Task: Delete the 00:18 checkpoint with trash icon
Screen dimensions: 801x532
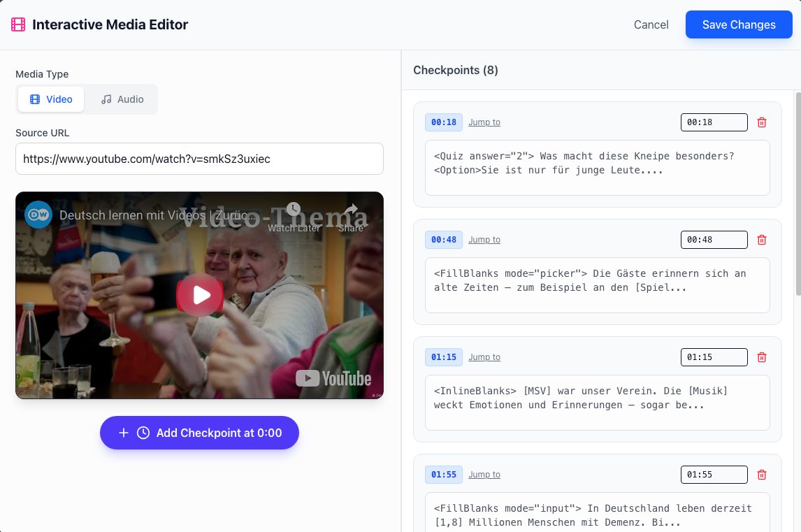Action: click(x=762, y=122)
